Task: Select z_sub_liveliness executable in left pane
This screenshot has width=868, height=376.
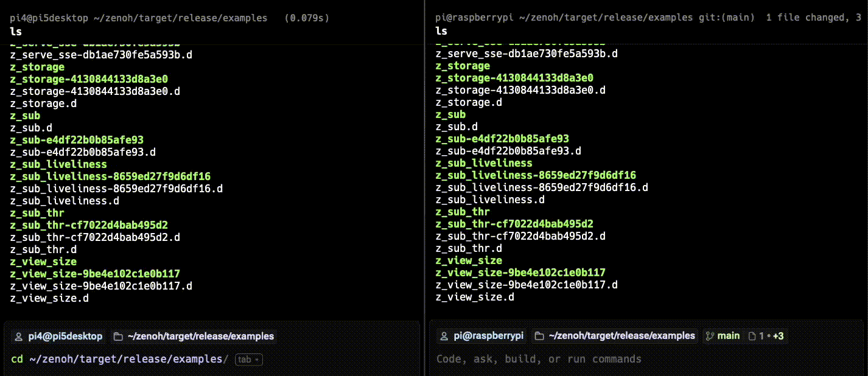Action: (58, 164)
